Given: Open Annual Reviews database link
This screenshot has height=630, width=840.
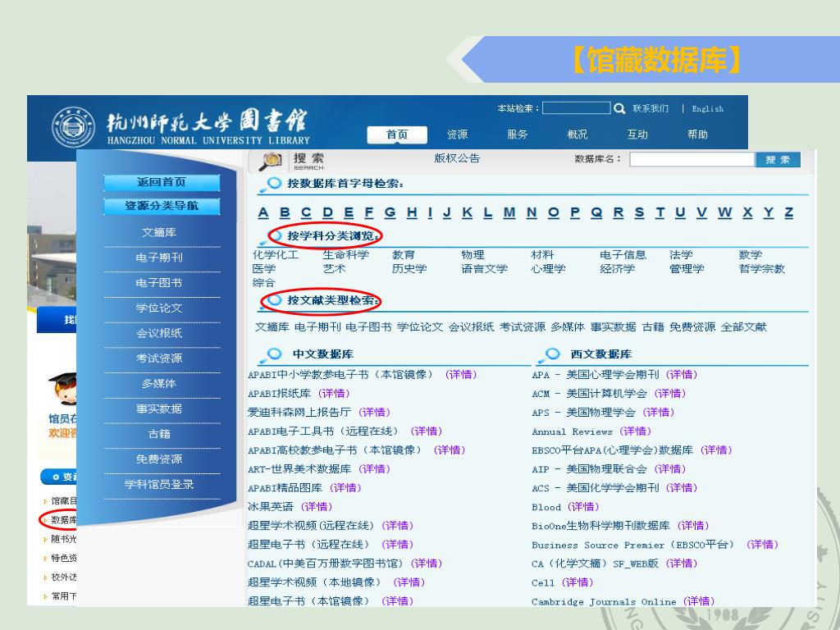Looking at the screenshot, I should 572,431.
